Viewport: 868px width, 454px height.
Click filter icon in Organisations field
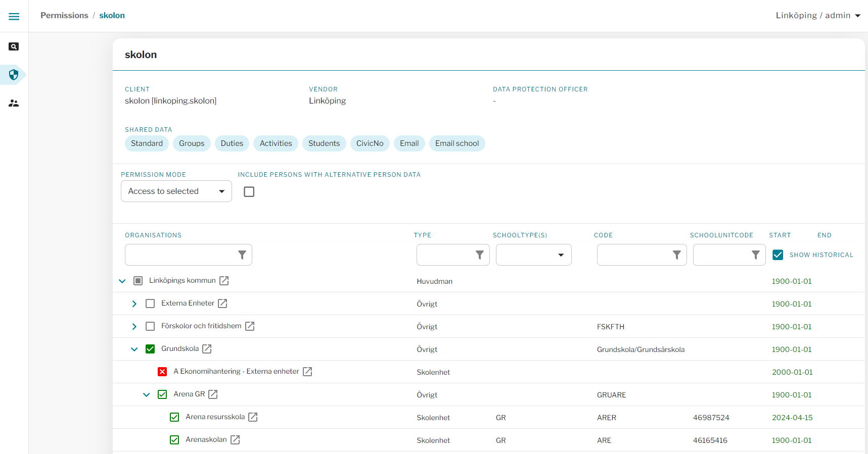click(x=242, y=255)
